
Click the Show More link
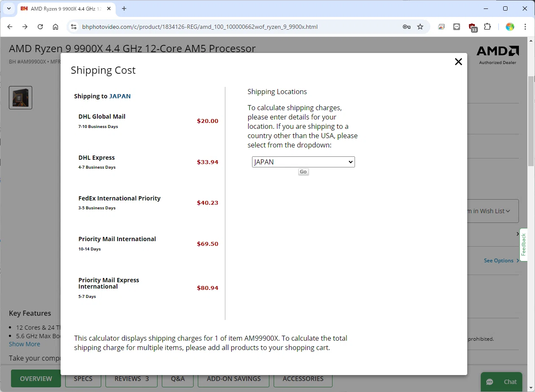click(25, 344)
